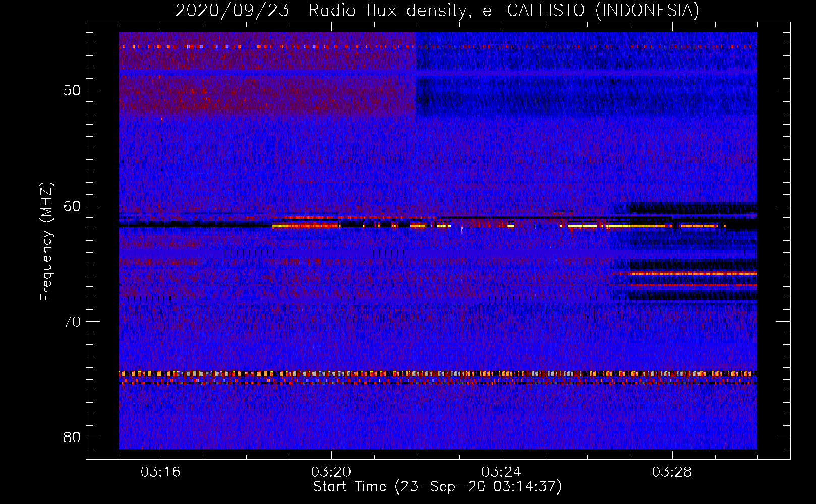Select the 'Frequency (MHZ)' y-axis label

[x=46, y=242]
